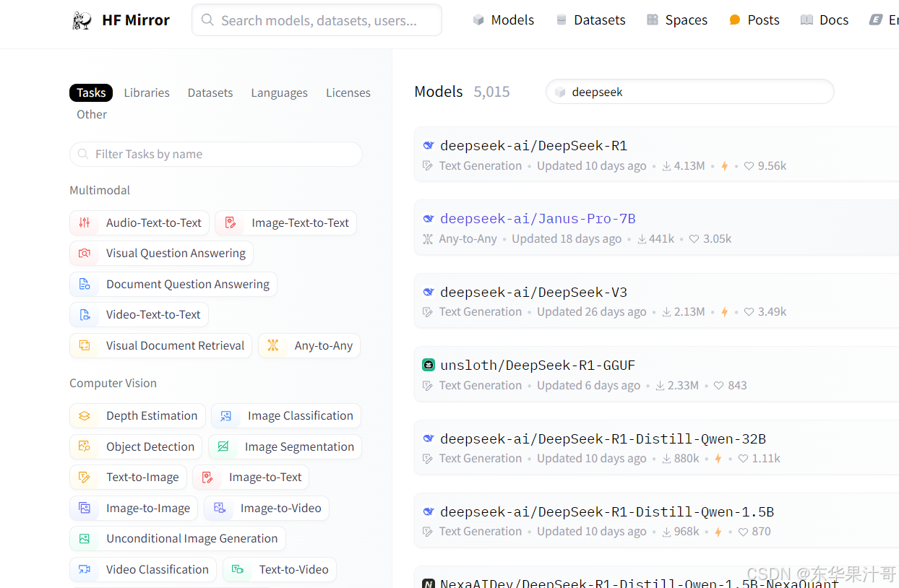
Task: Click the heart icon on the DeepSeek-R1 row
Action: (749, 166)
